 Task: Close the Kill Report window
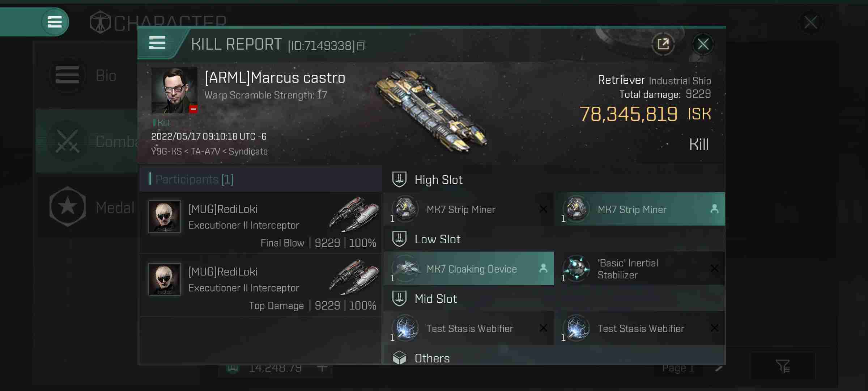coord(703,45)
